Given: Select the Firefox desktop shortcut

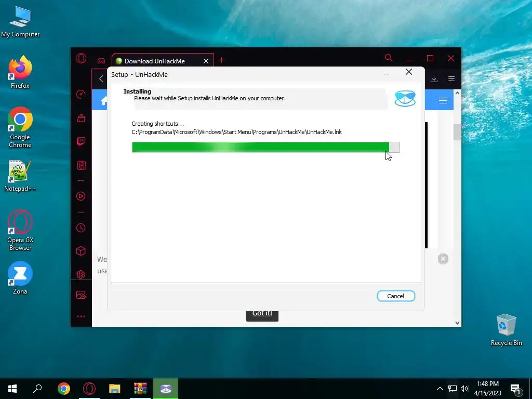Looking at the screenshot, I should pyautogui.click(x=20, y=72).
